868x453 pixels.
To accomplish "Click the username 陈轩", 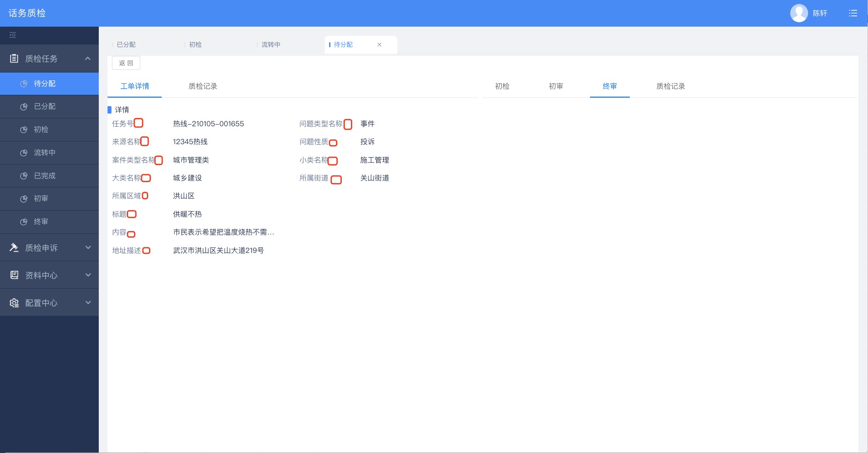I will click(820, 13).
